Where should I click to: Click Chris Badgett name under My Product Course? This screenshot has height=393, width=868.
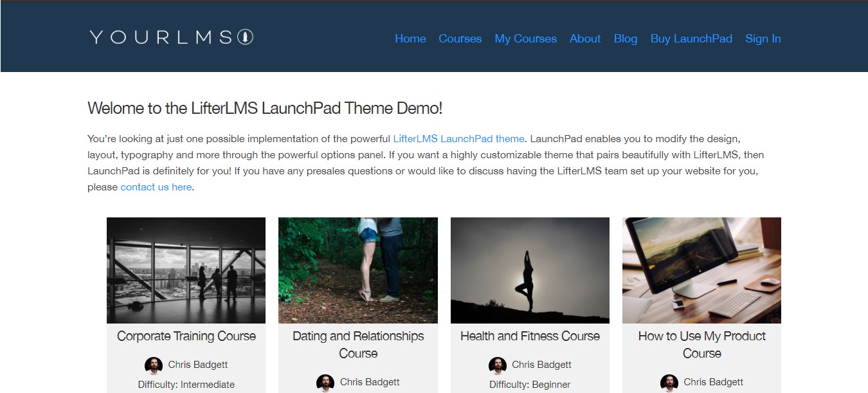coord(714,382)
